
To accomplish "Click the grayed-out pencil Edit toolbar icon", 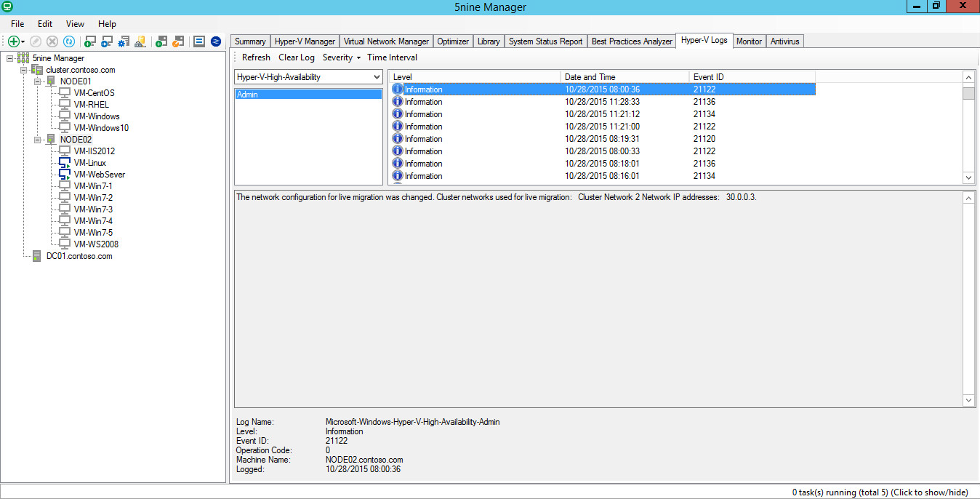I will (36, 41).
